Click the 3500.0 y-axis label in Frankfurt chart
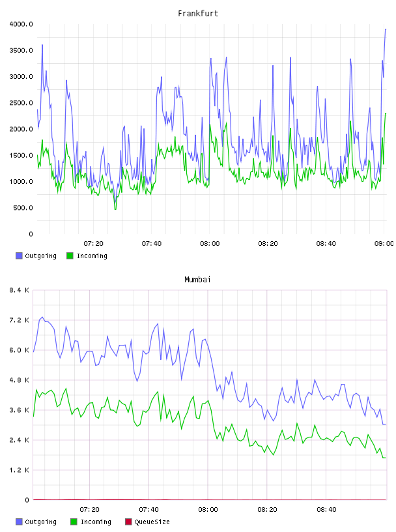Screen dimensions: 396x532 point(21,51)
